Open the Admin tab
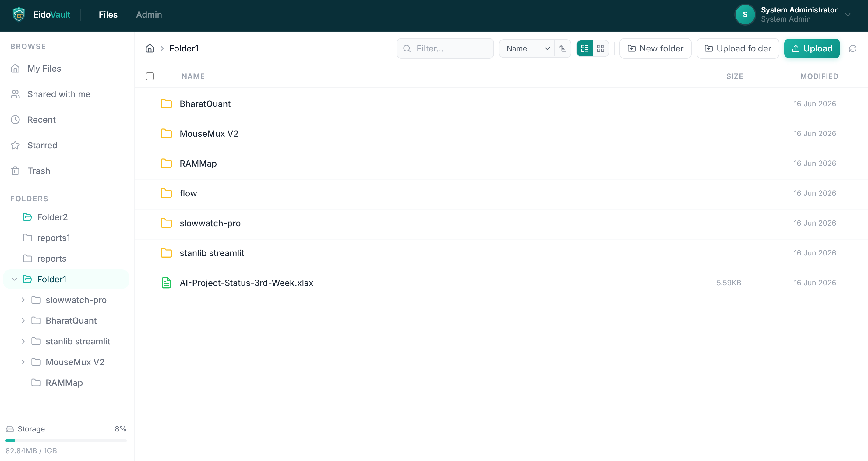 [149, 15]
